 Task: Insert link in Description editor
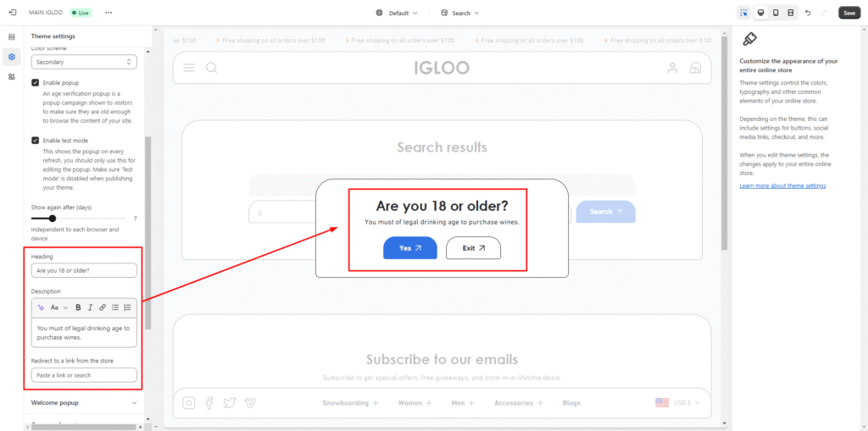coord(103,307)
